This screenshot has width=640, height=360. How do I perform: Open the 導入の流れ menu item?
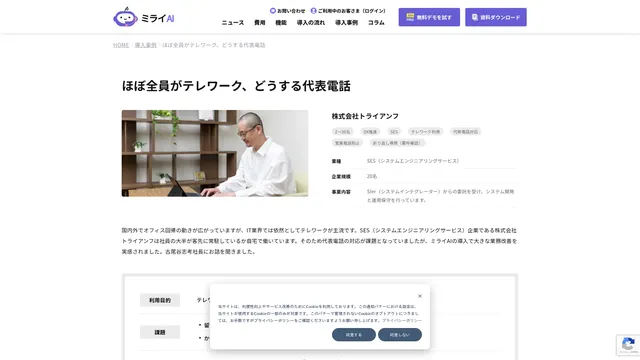click(x=311, y=23)
